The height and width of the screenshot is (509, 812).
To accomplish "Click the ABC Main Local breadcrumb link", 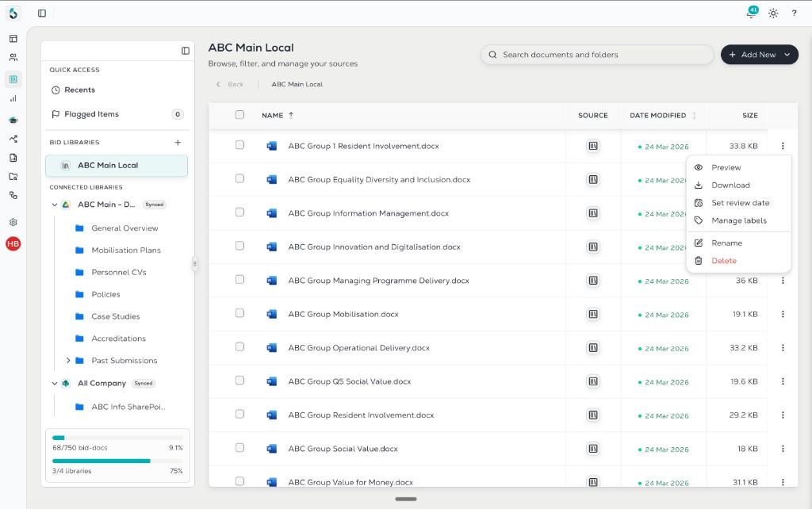I will pos(297,84).
